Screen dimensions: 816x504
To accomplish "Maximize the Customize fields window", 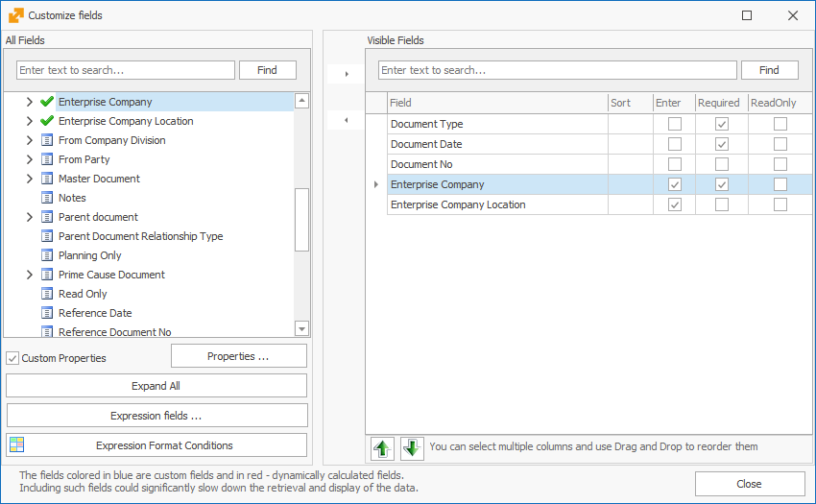I will [x=747, y=15].
